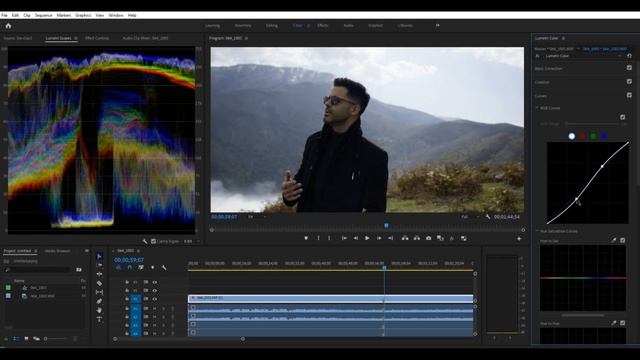Toggle Curves section checkbox
The height and width of the screenshot is (360, 640).
tap(629, 95)
